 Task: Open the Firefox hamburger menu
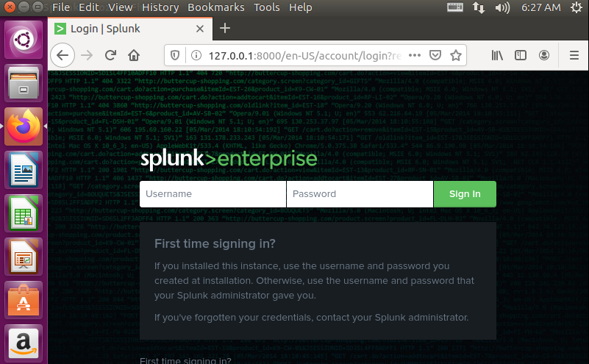(574, 55)
